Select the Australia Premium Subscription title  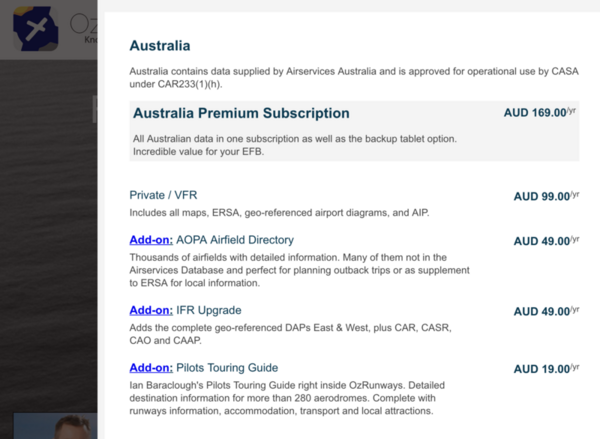(x=241, y=113)
